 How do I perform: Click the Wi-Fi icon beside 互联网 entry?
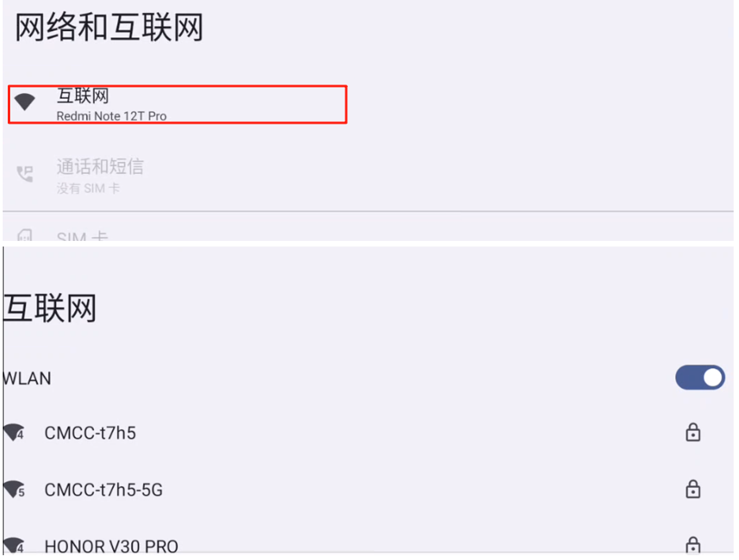click(25, 101)
